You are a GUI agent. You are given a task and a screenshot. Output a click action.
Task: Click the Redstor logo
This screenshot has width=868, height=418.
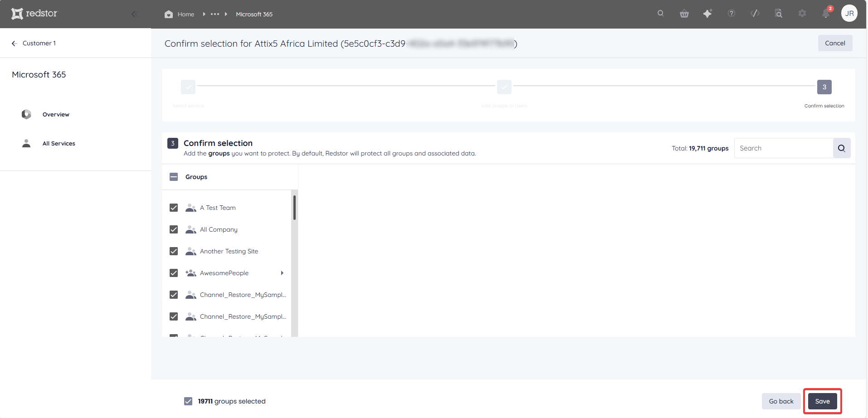click(34, 14)
